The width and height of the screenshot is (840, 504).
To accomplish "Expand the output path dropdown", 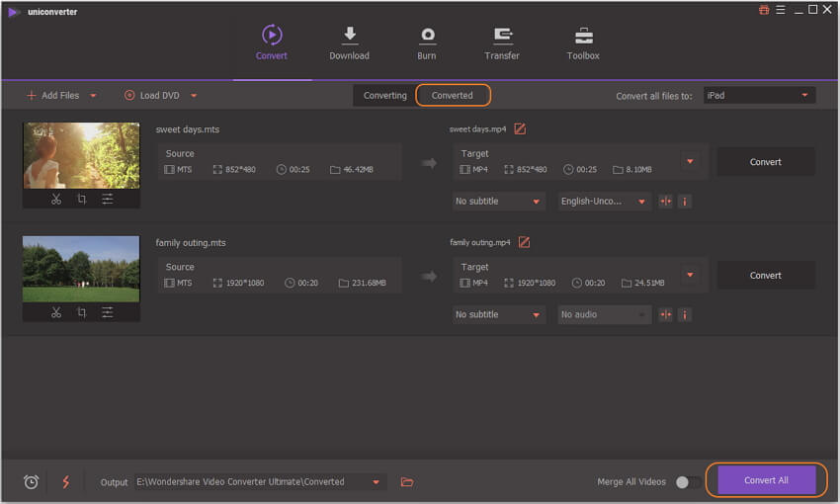I will [x=377, y=482].
